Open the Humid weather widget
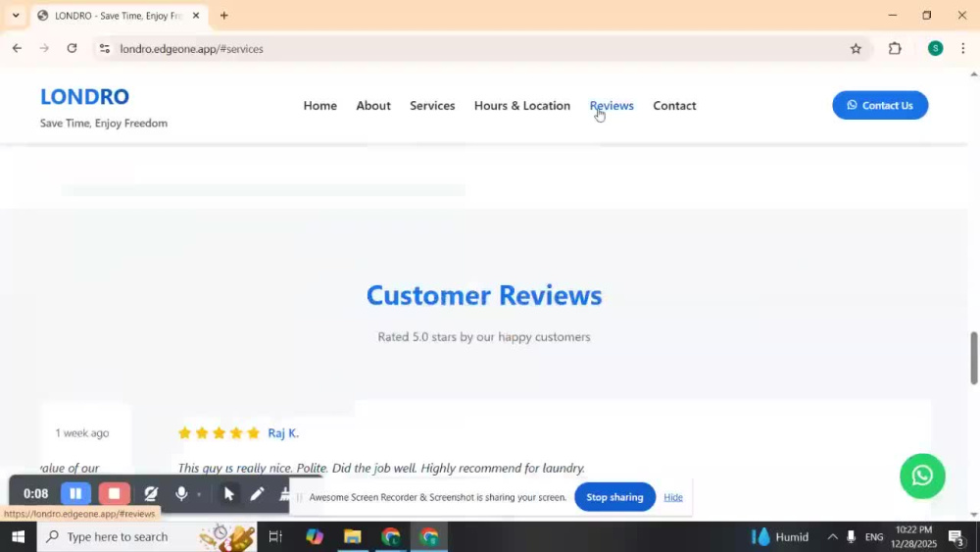The image size is (980, 552). pyautogui.click(x=780, y=536)
